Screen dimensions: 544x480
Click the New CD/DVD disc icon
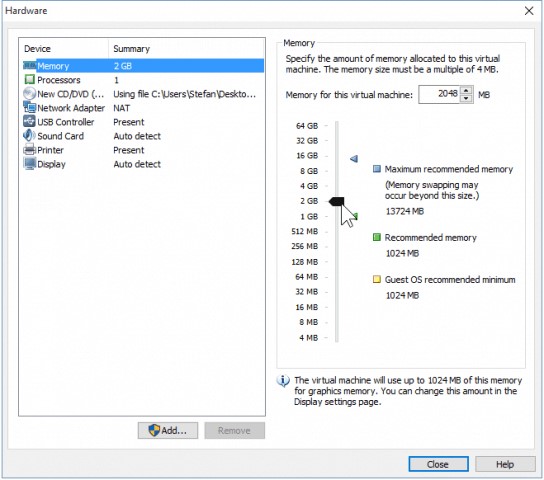29,94
